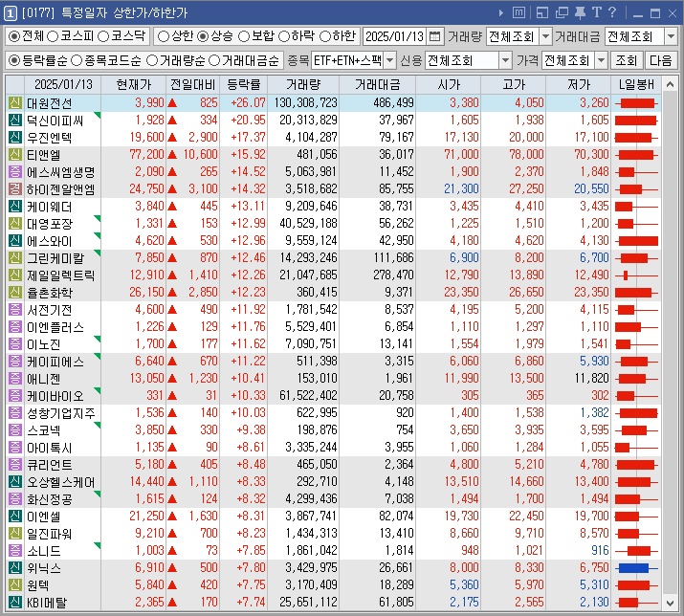Click the badge icon next to KBI메탈
This screenshot has width=684, height=616.
15,603
